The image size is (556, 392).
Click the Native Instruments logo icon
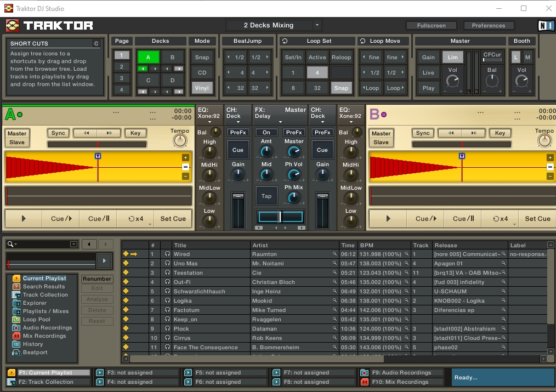tap(545, 25)
